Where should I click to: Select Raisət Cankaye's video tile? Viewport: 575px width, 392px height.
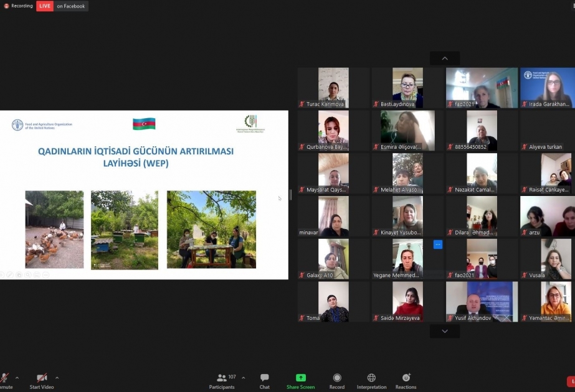coord(548,173)
